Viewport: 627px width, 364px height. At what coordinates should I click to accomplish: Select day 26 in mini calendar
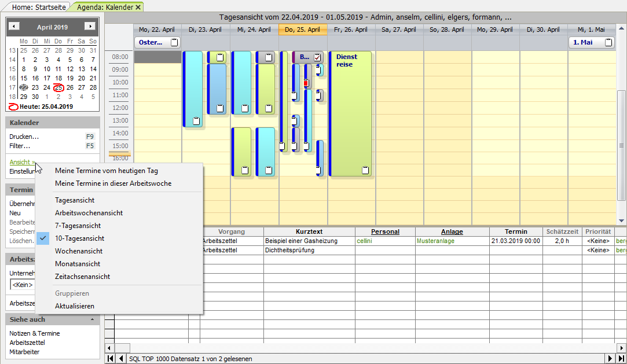[70, 87]
